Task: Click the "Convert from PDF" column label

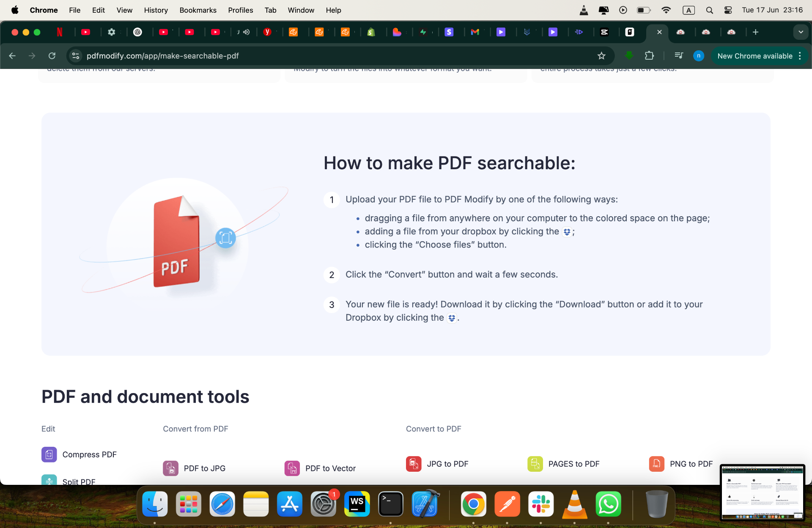Action: coord(195,429)
